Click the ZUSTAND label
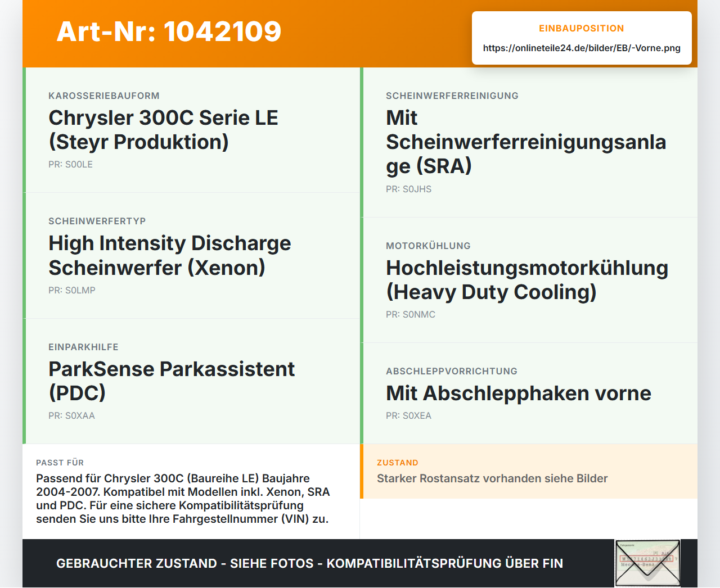This screenshot has height=588, width=720. [x=398, y=463]
